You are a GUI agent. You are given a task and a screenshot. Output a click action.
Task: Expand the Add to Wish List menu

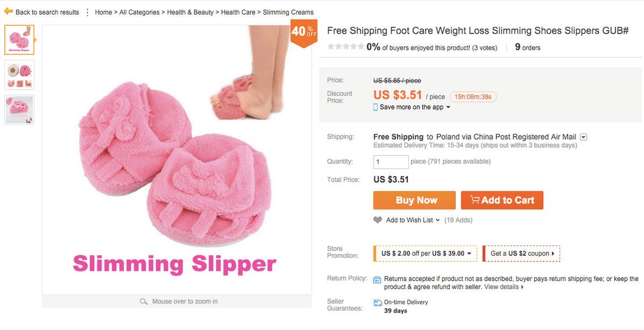pos(437,220)
